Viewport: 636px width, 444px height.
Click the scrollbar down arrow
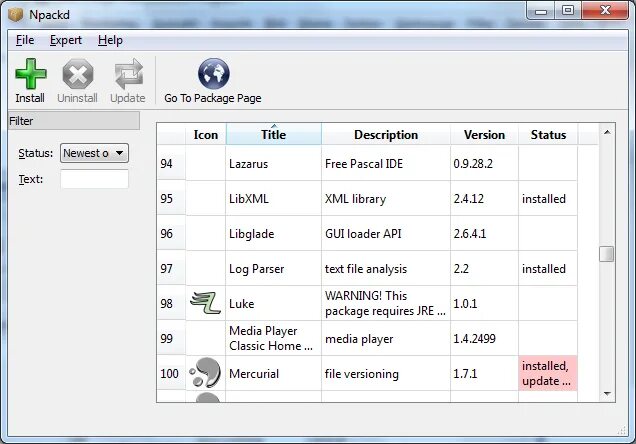point(607,393)
